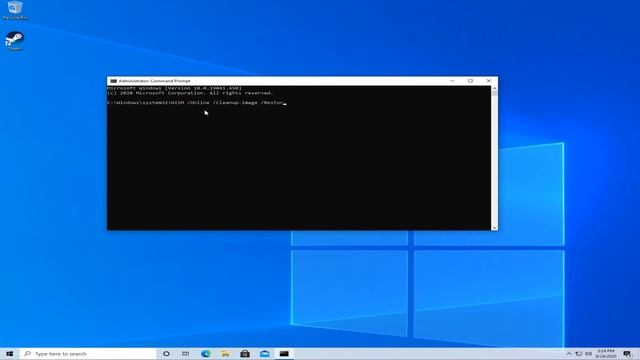This screenshot has height=360, width=640.
Task: Open the taskbar clock and date
Action: pyautogui.click(x=606, y=353)
